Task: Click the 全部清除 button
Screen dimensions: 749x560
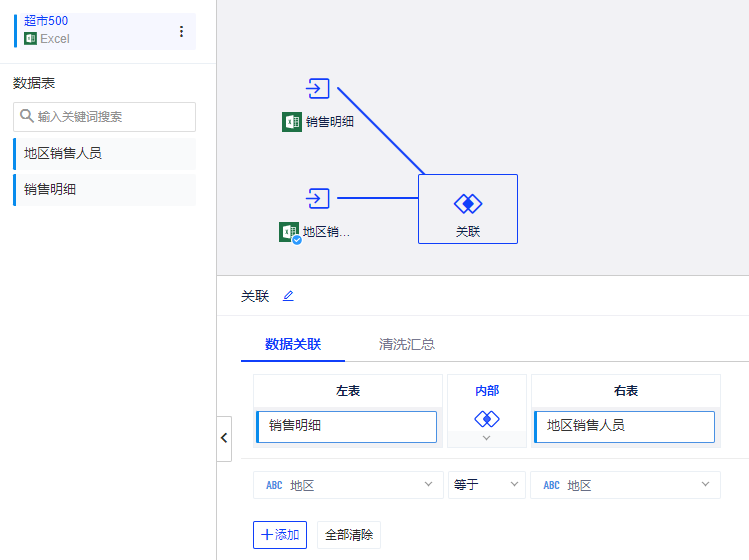Action: click(348, 535)
